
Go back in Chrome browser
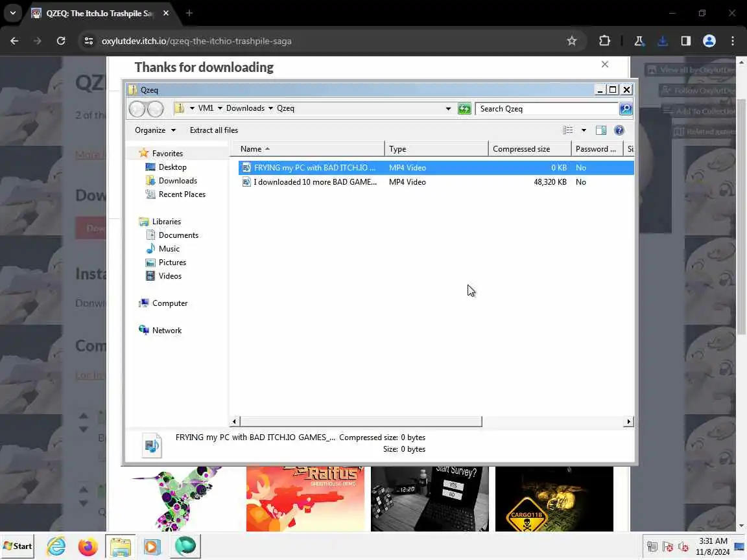[14, 41]
